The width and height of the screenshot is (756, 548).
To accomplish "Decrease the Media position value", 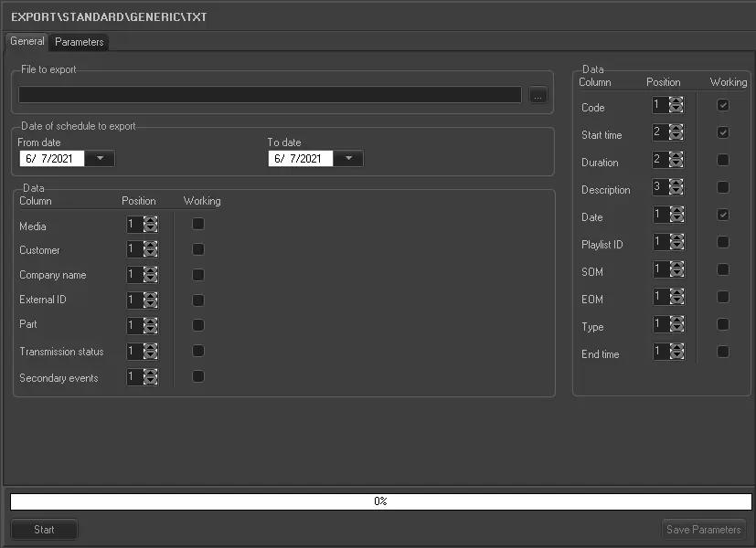I will point(151,228).
